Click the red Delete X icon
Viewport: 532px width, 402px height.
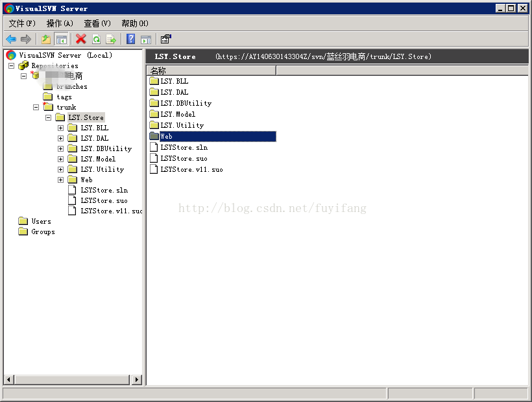[x=80, y=40]
